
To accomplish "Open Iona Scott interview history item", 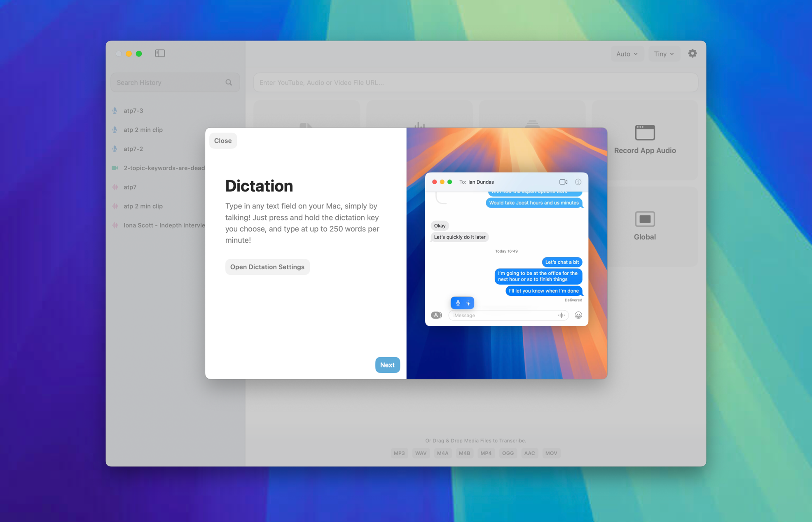I will [x=164, y=225].
